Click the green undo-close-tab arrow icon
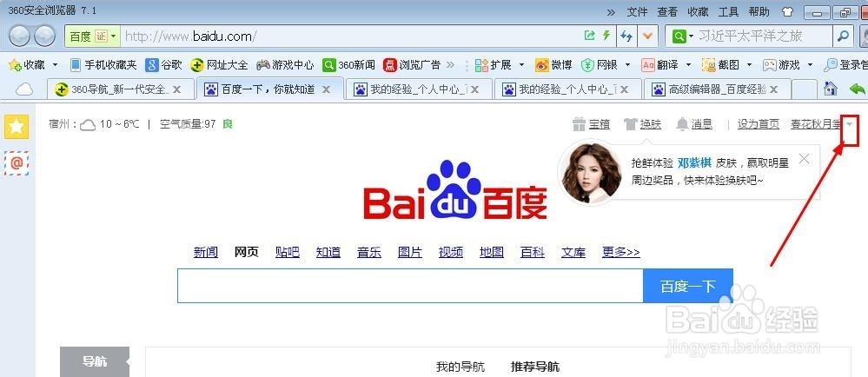Screen dimensions: 868x377 click(x=858, y=89)
